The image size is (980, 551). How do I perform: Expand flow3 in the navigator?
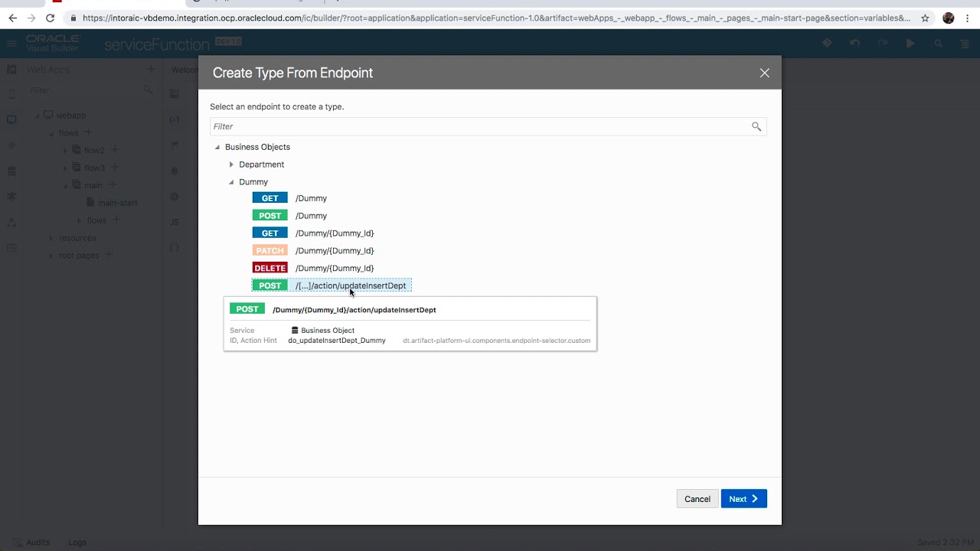(x=65, y=168)
